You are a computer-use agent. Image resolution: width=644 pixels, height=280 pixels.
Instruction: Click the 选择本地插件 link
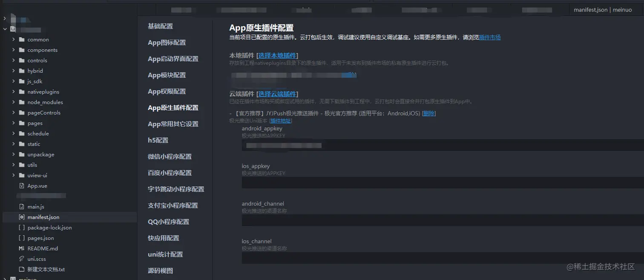click(278, 55)
